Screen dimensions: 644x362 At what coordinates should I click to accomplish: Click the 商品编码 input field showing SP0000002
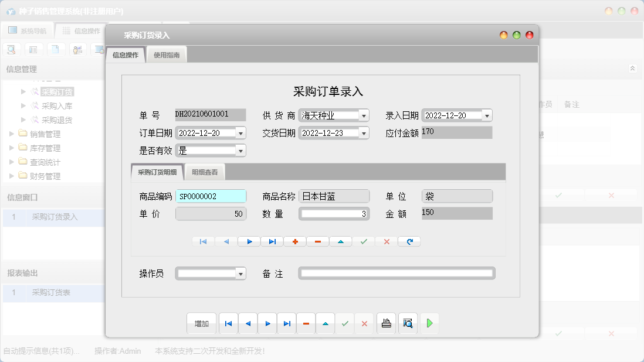click(x=211, y=196)
